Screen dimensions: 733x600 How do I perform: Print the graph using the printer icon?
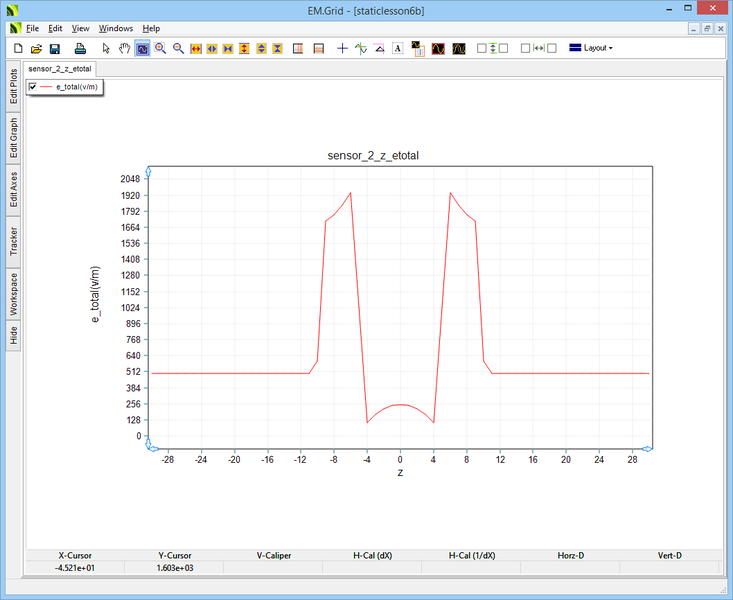[x=80, y=48]
